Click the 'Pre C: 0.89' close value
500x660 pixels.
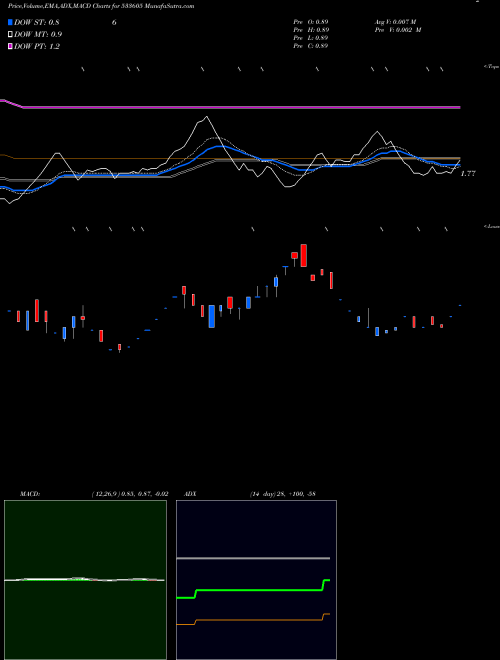pyautogui.click(x=311, y=46)
